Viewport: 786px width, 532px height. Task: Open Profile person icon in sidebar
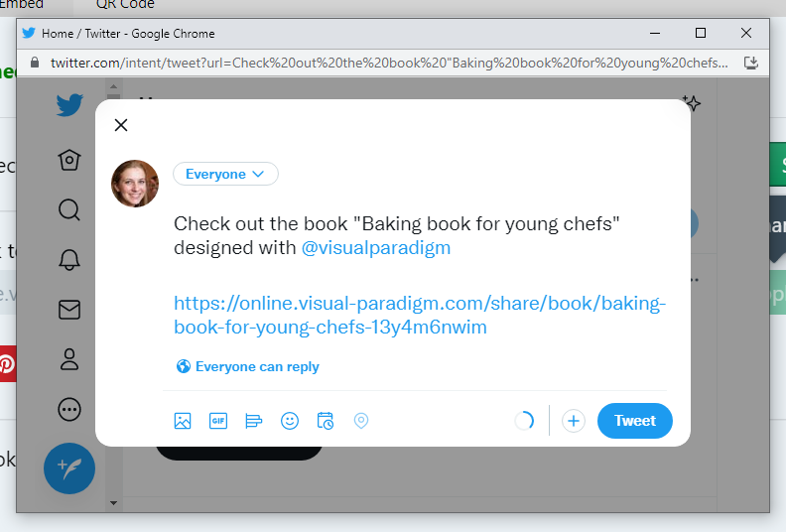pyautogui.click(x=69, y=359)
